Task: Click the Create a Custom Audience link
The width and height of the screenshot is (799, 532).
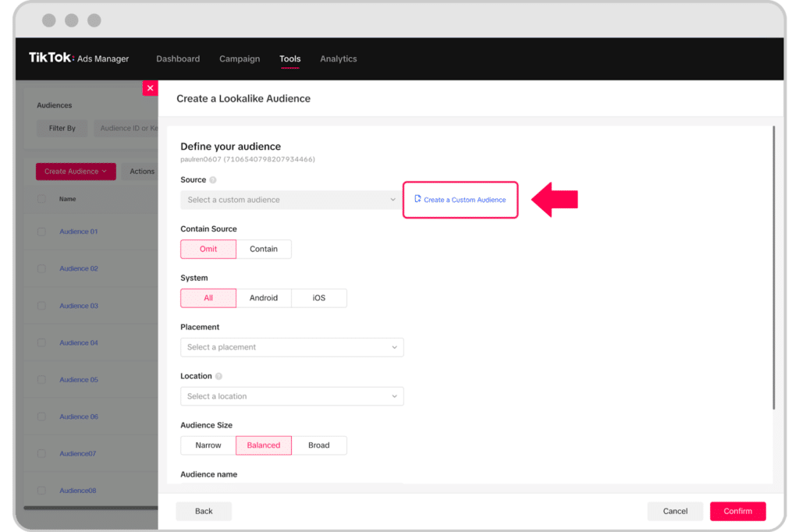Action: point(463,200)
